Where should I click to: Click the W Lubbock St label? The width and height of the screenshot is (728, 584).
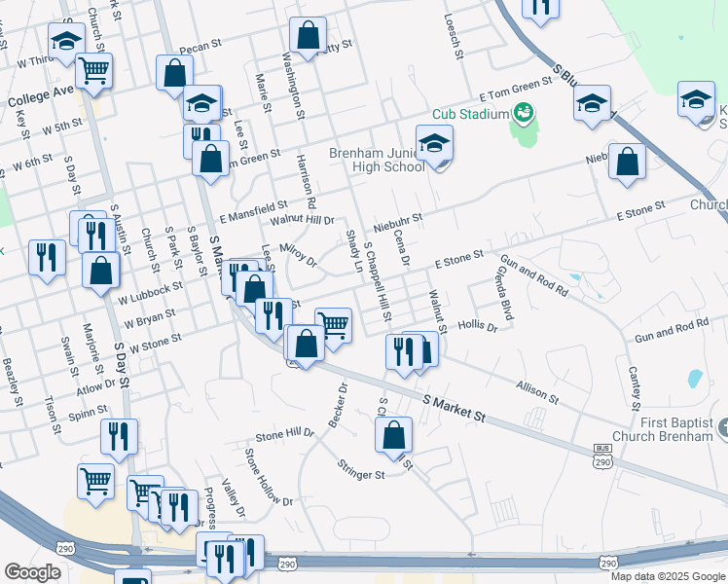click(151, 293)
